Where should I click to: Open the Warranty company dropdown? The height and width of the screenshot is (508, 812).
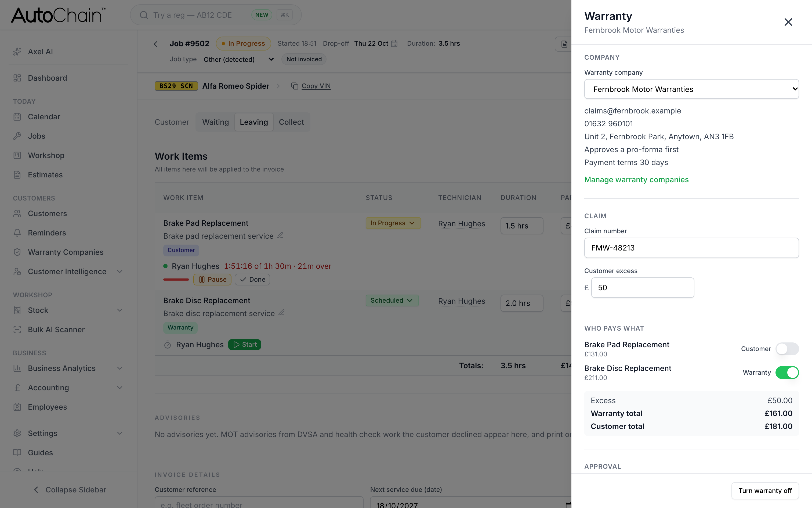691,89
